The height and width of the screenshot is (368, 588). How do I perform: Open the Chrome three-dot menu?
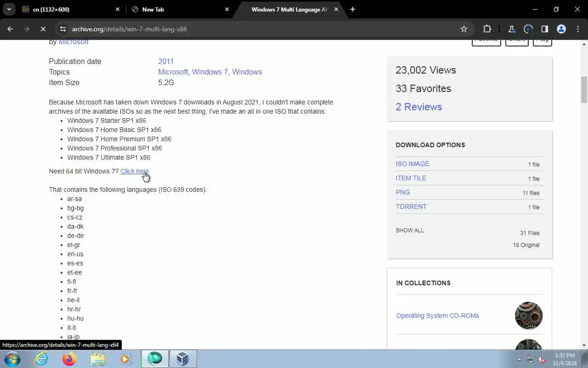578,29
